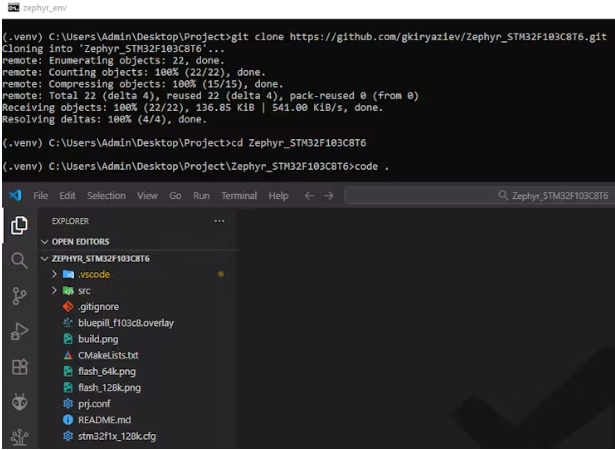Click the Explorer more actions ellipsis
This screenshot has width=615, height=450.
click(219, 221)
